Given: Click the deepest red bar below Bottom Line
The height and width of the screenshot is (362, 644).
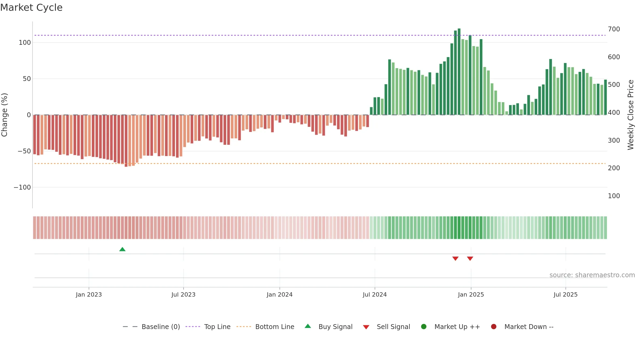Looking at the screenshot, I should coord(126,141).
